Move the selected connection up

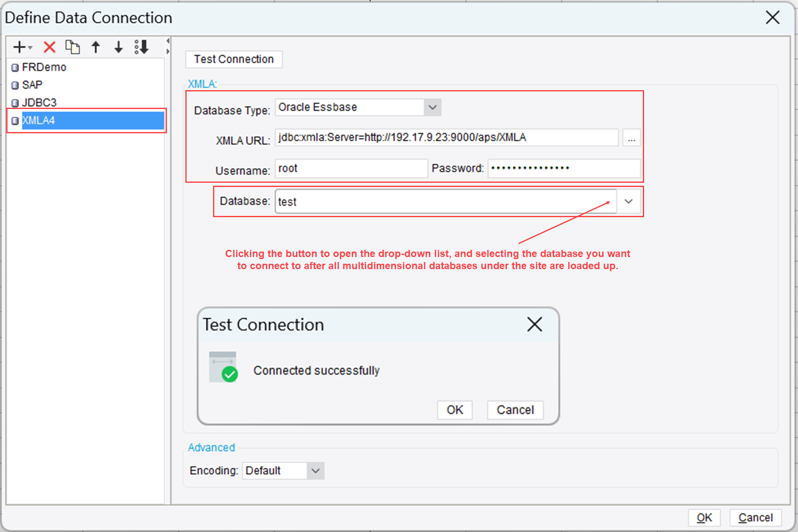tap(96, 47)
